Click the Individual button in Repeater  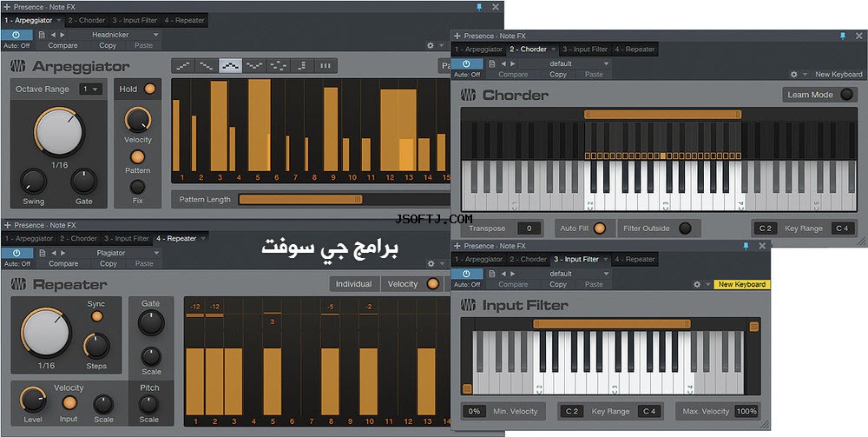point(354,283)
